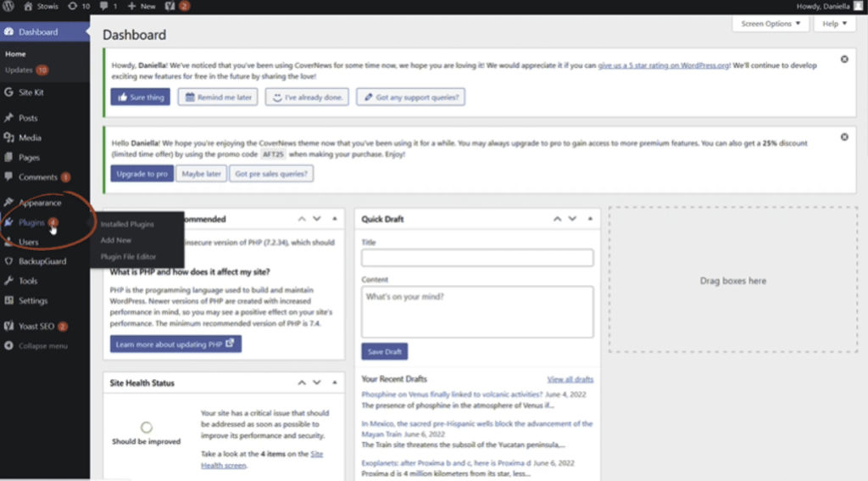The width and height of the screenshot is (868, 481).
Task: Click Upgrade to pro button
Action: pyautogui.click(x=142, y=173)
